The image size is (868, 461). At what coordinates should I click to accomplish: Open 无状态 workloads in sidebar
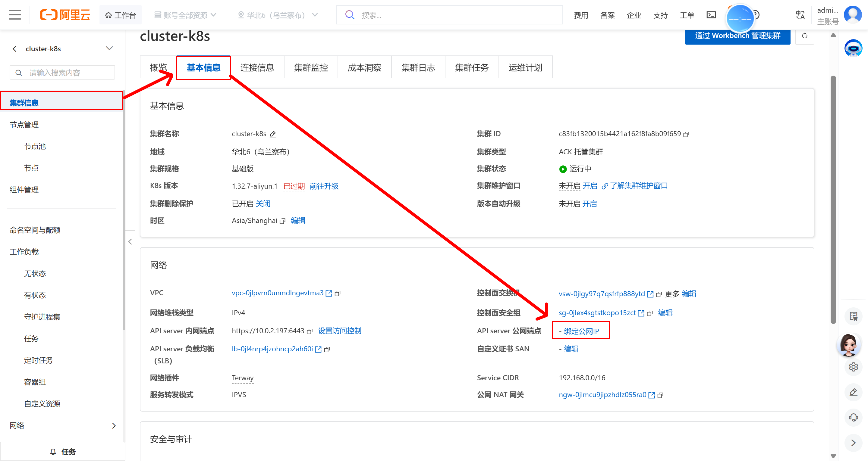pyautogui.click(x=35, y=274)
